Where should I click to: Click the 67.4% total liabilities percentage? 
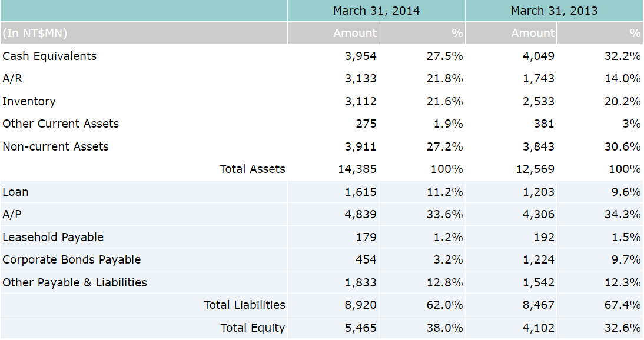tap(623, 305)
